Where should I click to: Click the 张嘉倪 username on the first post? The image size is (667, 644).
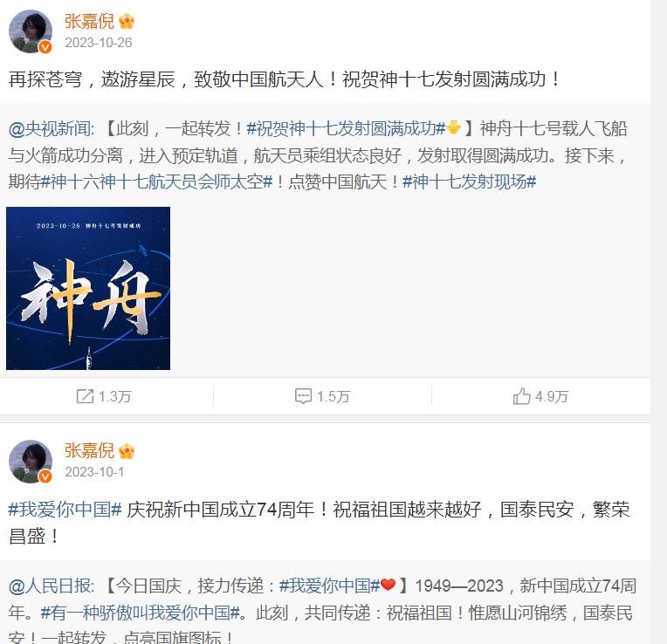(89, 21)
